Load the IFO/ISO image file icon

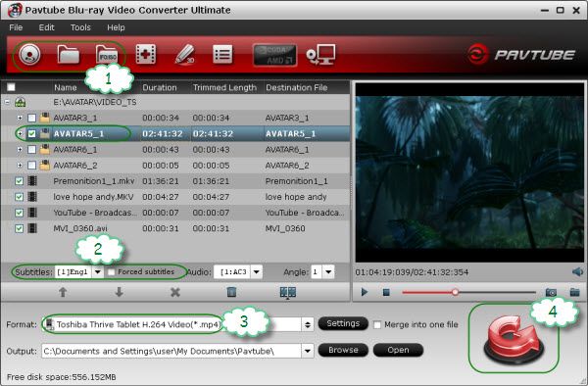click(107, 55)
